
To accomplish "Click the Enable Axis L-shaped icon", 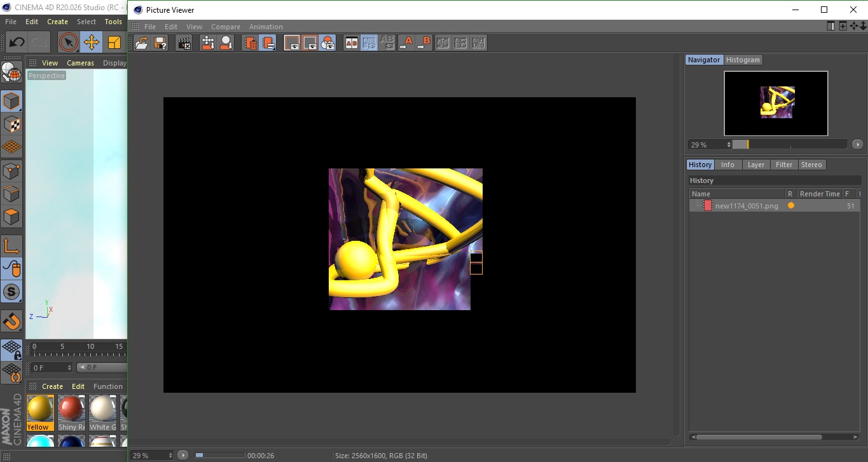I will pos(11,246).
